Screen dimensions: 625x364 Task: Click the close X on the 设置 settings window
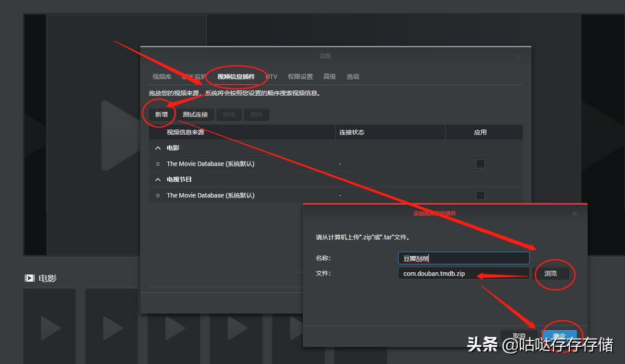point(519,56)
